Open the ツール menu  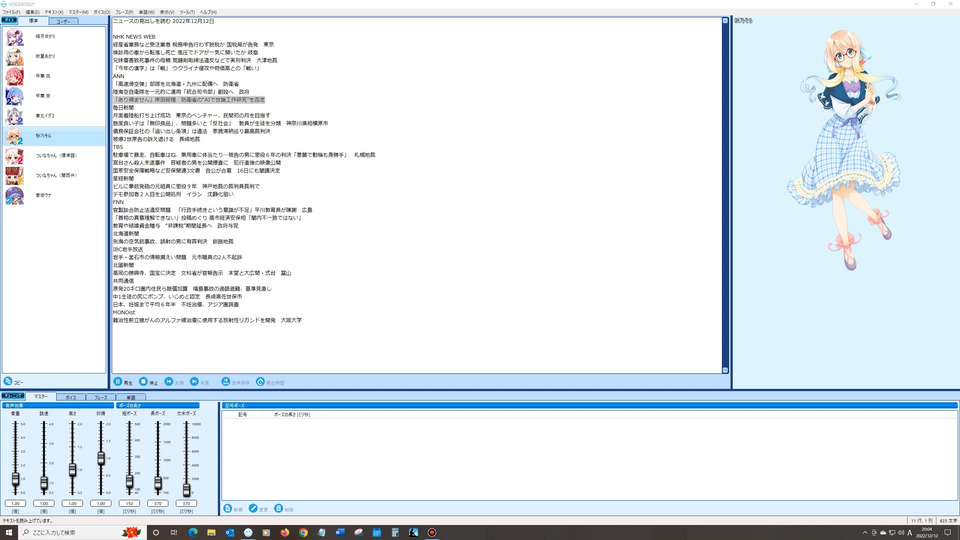187,12
